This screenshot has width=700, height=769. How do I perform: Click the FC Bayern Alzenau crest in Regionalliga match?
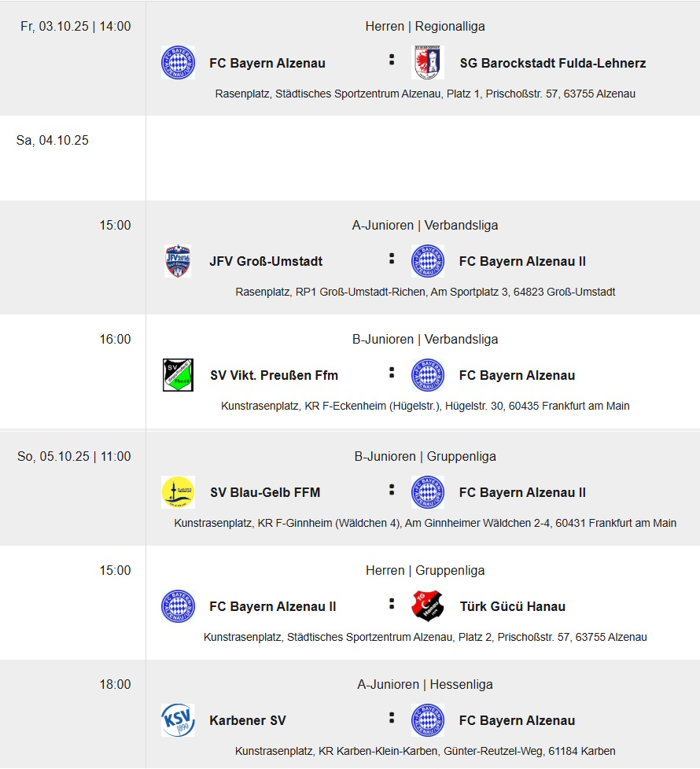178,63
